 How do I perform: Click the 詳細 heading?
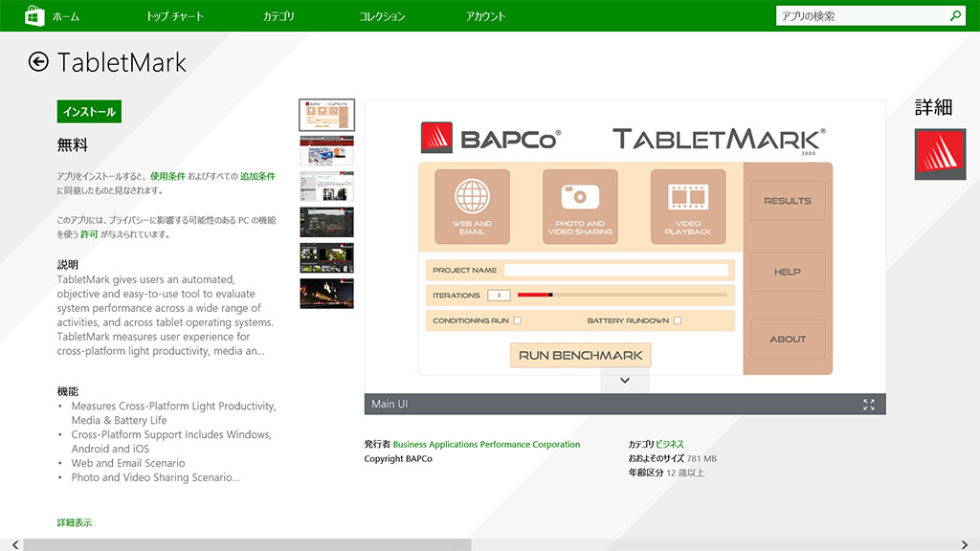(934, 107)
